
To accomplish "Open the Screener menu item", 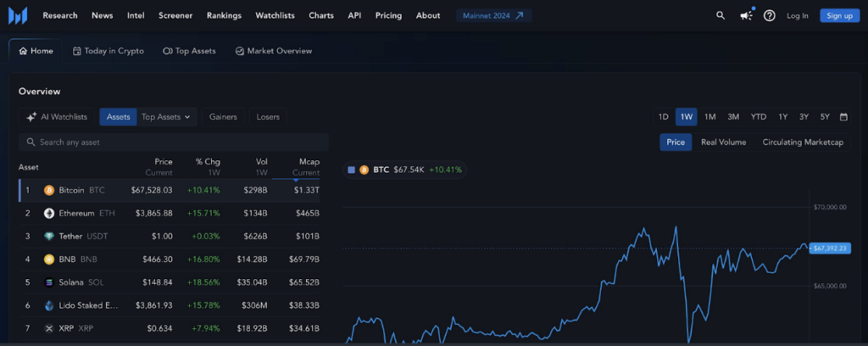I will [175, 15].
